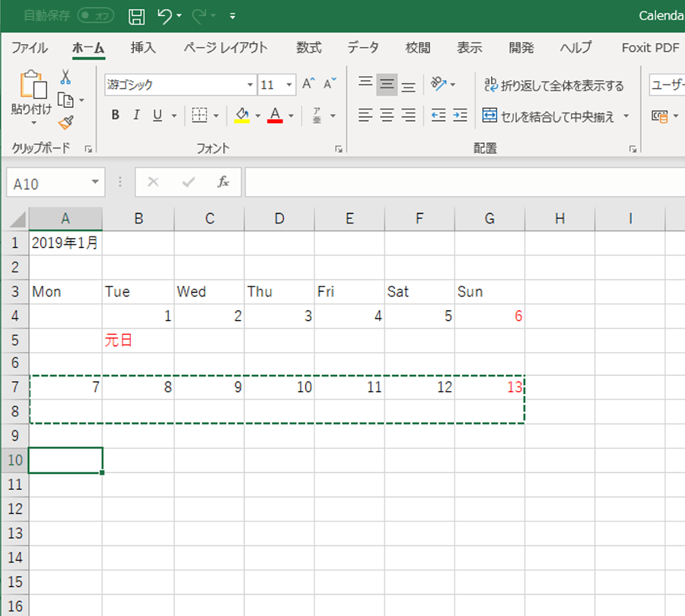Toggle the AutoSave switch
Image resolution: width=685 pixels, height=616 pixels.
(95, 16)
